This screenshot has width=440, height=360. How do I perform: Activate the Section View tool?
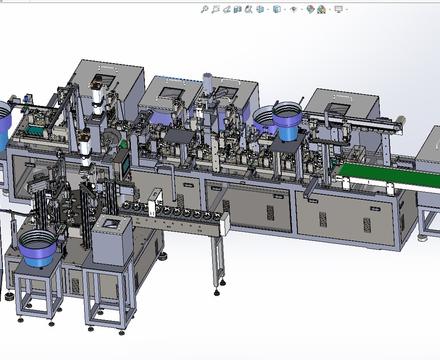(238, 9)
